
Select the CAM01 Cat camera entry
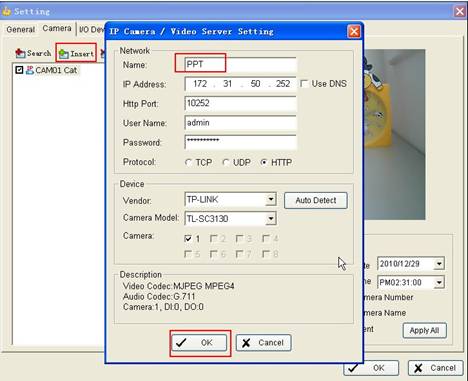(x=56, y=70)
